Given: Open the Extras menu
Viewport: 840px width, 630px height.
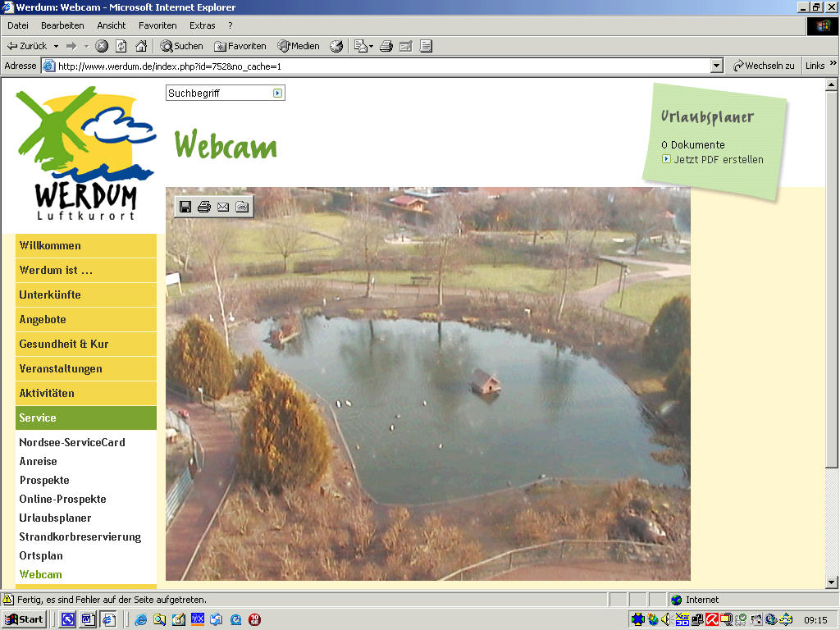Looking at the screenshot, I should (x=202, y=25).
